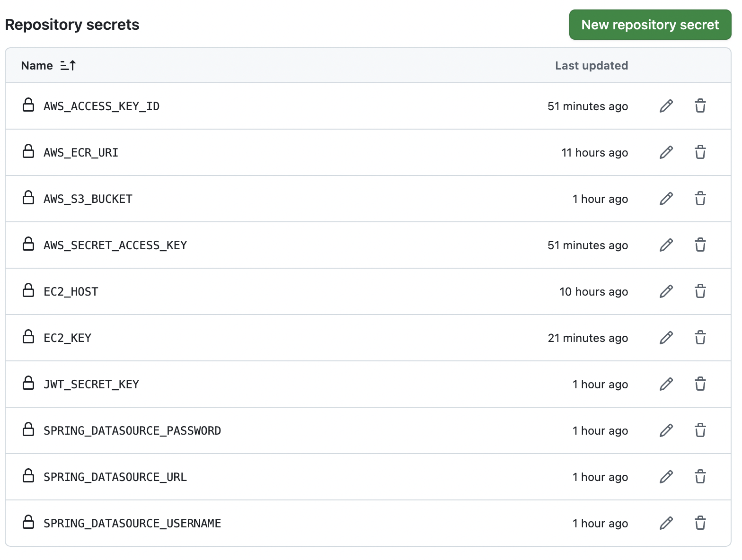The width and height of the screenshot is (742, 560).
Task: Edit the AWS_S3_BUCKET secret
Action: point(666,199)
